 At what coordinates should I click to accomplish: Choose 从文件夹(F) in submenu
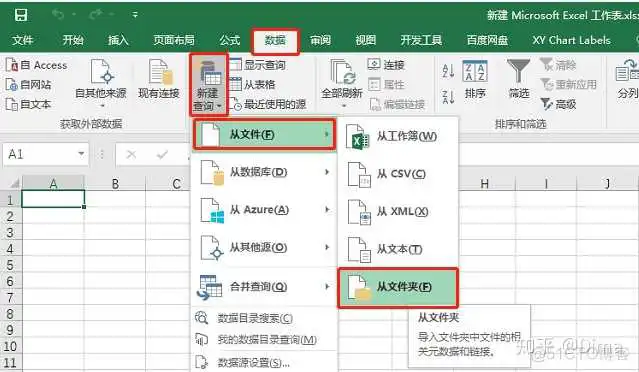(x=398, y=287)
